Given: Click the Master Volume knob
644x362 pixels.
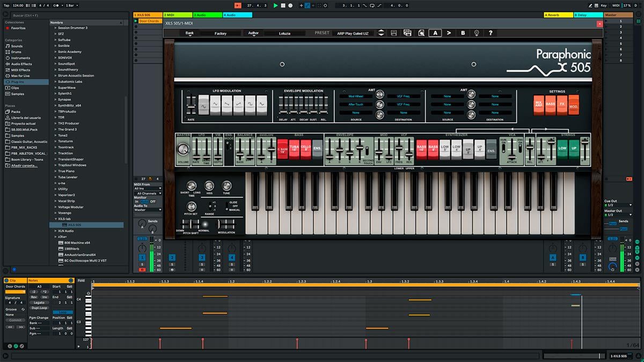Looking at the screenshot, I should 184,150.
